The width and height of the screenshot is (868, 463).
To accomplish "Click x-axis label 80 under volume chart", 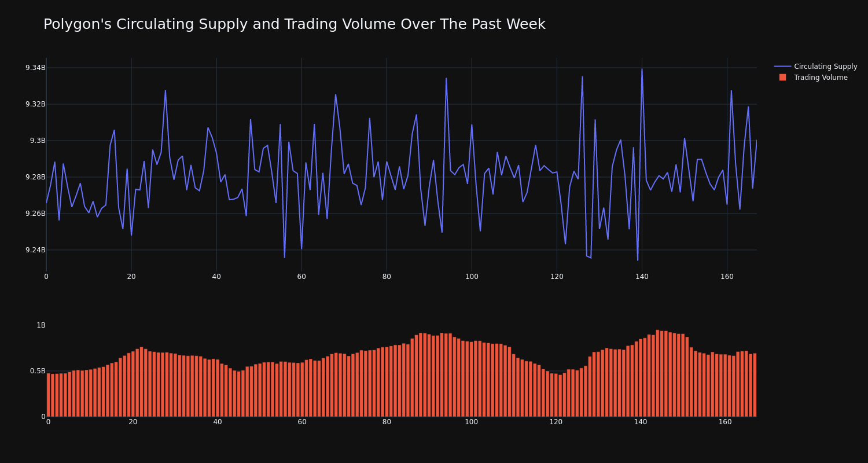I will click(387, 422).
